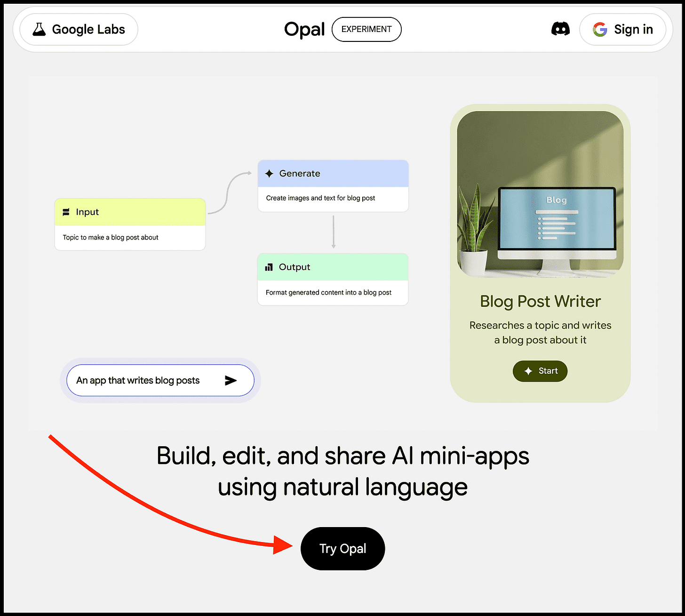This screenshot has width=685, height=616.
Task: Click the Google G logo icon
Action: coord(600,30)
